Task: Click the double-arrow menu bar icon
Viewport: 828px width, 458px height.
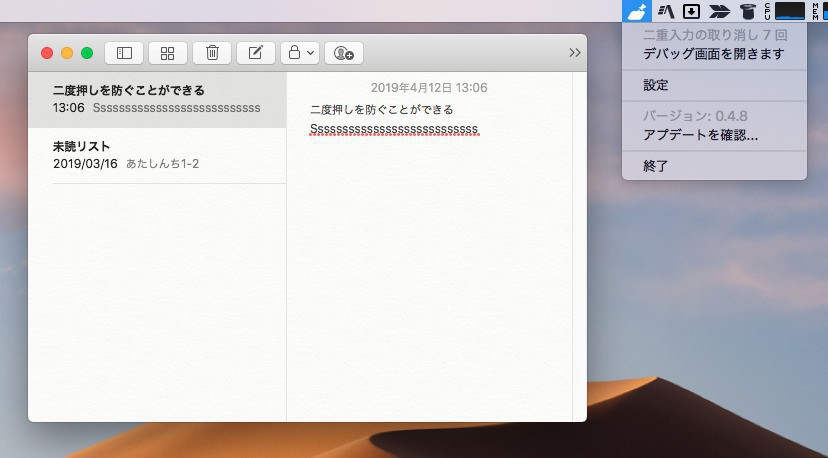Action: (719, 11)
